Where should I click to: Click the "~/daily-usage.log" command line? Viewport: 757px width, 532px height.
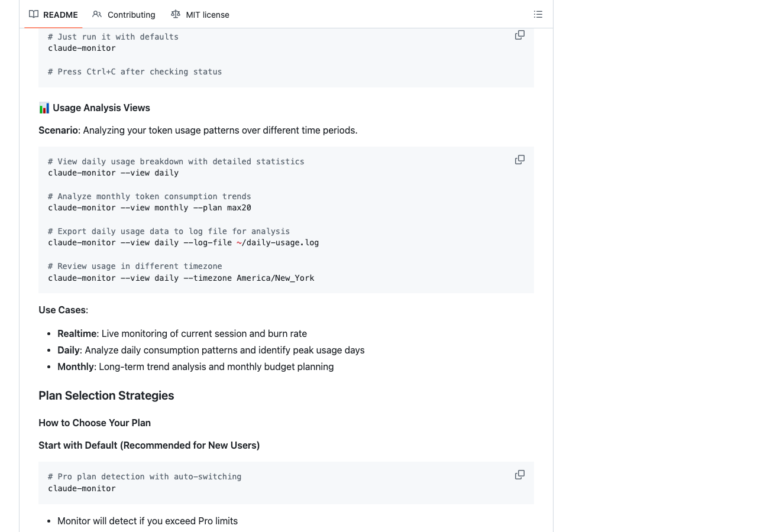[183, 242]
